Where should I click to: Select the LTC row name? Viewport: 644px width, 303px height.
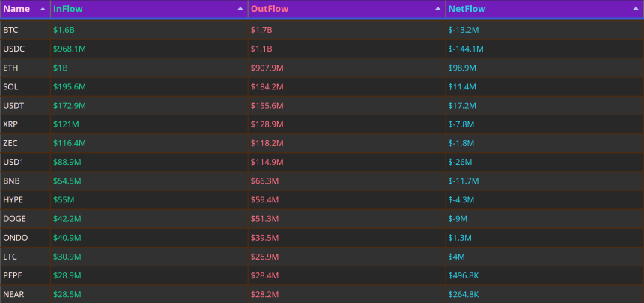click(x=10, y=257)
